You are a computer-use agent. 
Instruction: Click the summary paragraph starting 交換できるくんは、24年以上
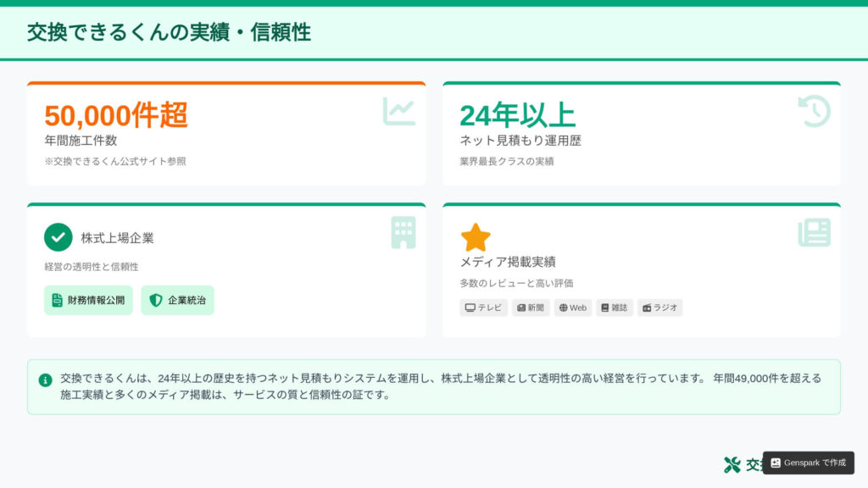(441, 386)
